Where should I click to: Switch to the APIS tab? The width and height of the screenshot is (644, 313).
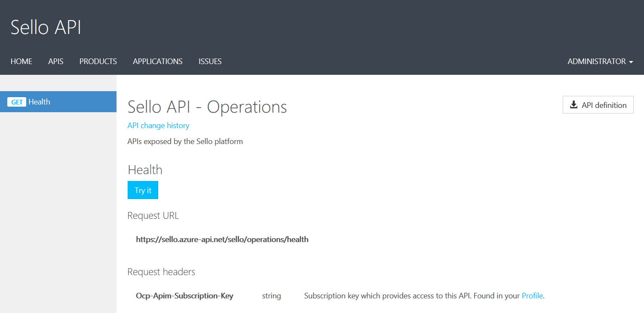[x=55, y=61]
